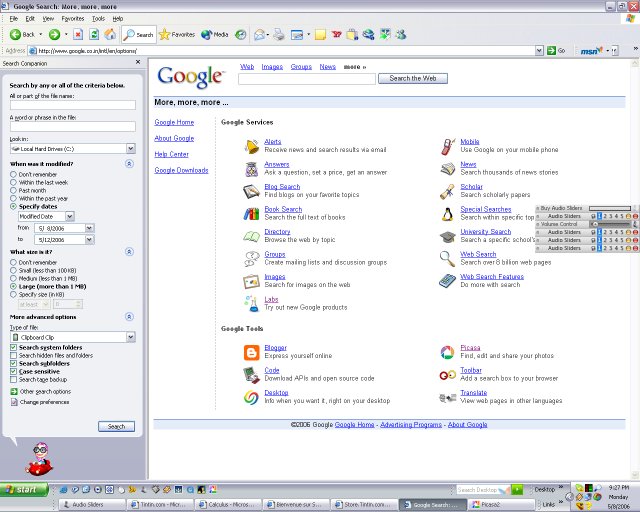
Task: Open the "Modified Date" dropdown
Action: tap(69, 216)
